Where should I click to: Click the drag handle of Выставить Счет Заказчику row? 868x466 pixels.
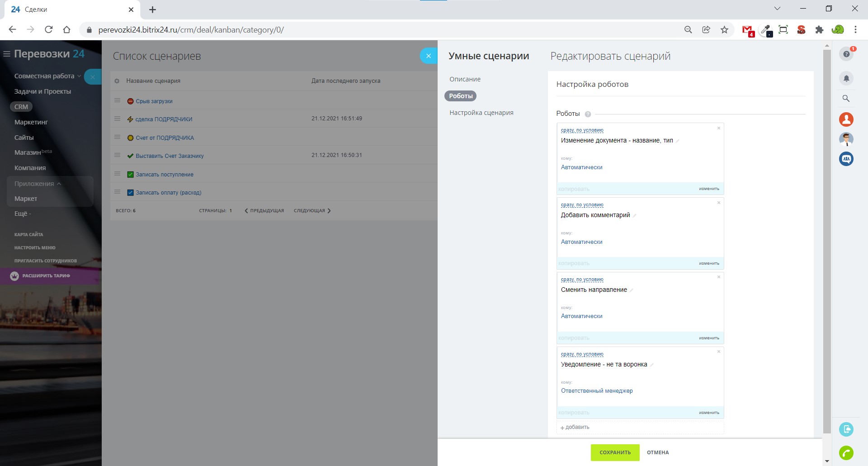pos(118,155)
